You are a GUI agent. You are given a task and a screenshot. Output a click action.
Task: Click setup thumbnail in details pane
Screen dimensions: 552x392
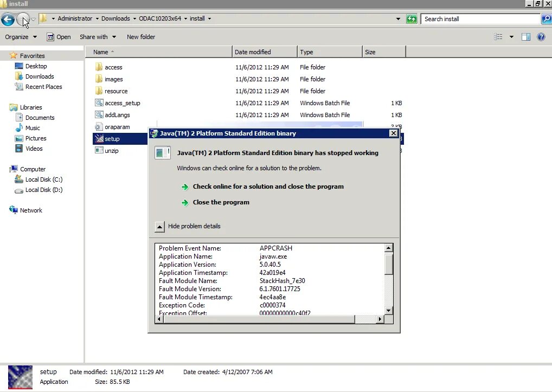20,377
